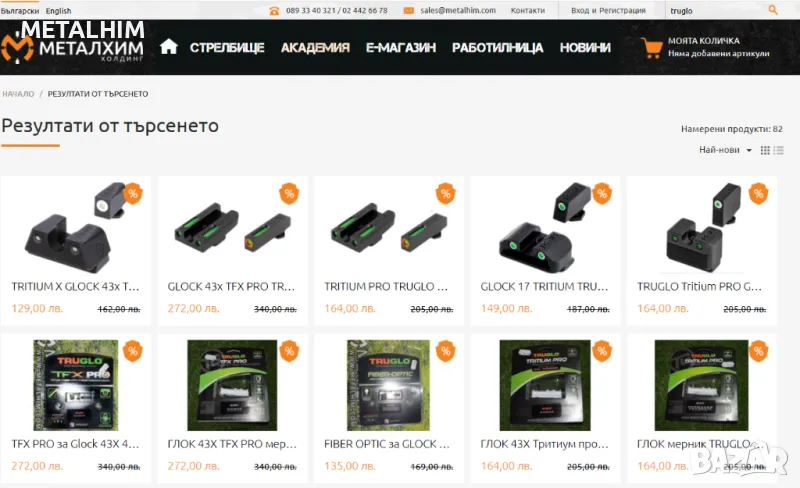Viewport: 800px width, 488px height.
Task: Open the Е-МАГАЗИН menu
Action: pyautogui.click(x=401, y=47)
